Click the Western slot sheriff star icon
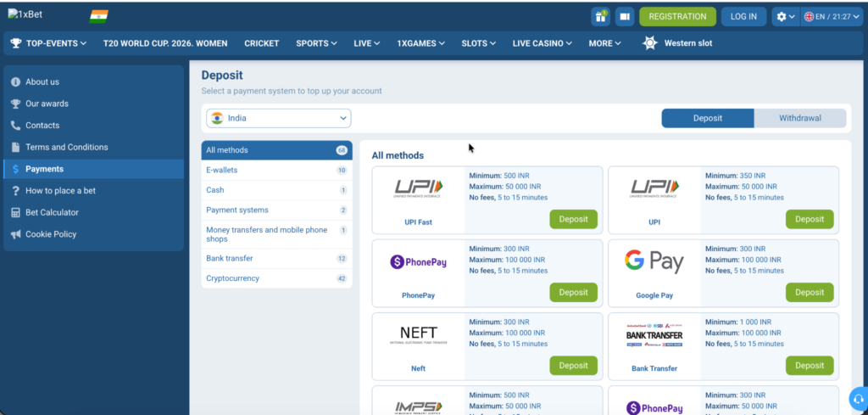This screenshot has height=415, width=868. (x=650, y=43)
